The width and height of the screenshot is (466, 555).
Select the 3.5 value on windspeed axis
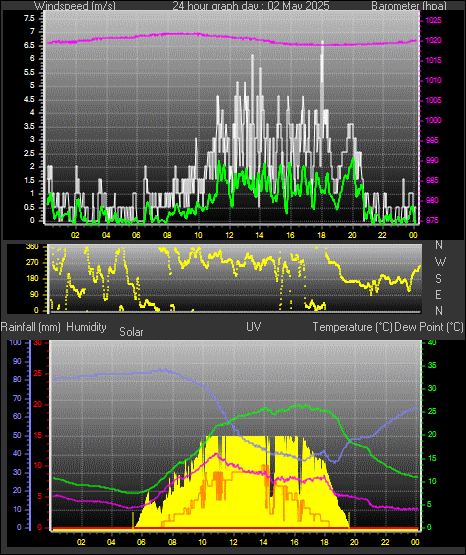coord(29,126)
